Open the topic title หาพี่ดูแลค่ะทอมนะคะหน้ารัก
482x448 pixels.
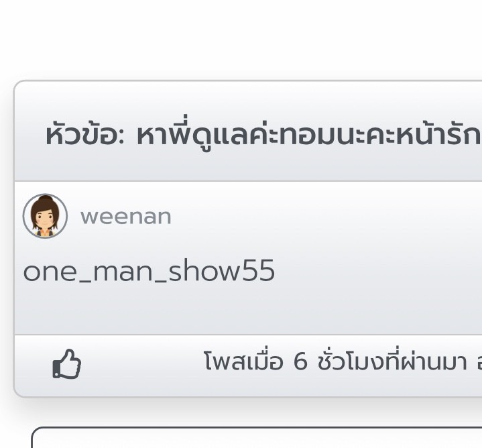click(308, 135)
